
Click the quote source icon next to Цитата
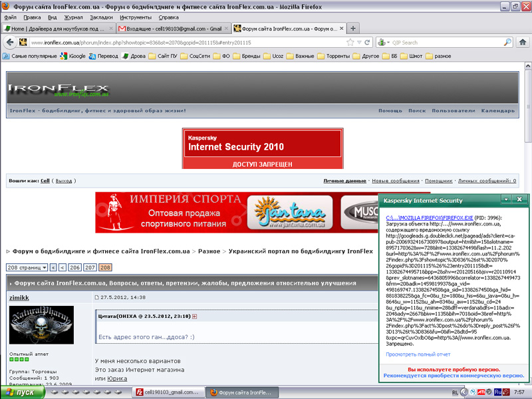click(195, 316)
